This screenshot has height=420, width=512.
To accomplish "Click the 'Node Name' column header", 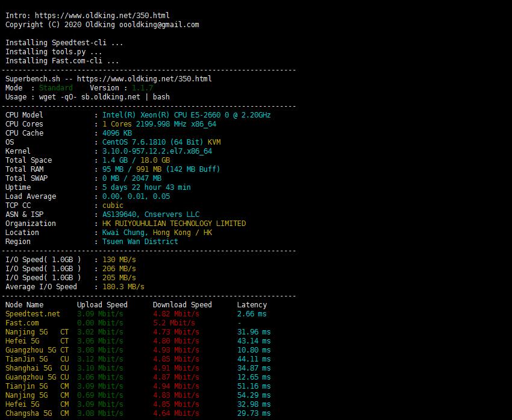I will [24, 305].
